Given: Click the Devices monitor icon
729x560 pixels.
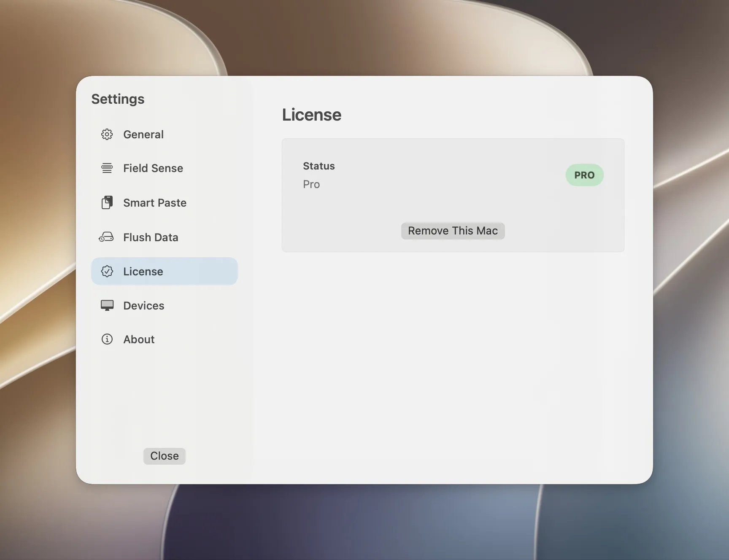Looking at the screenshot, I should point(107,305).
